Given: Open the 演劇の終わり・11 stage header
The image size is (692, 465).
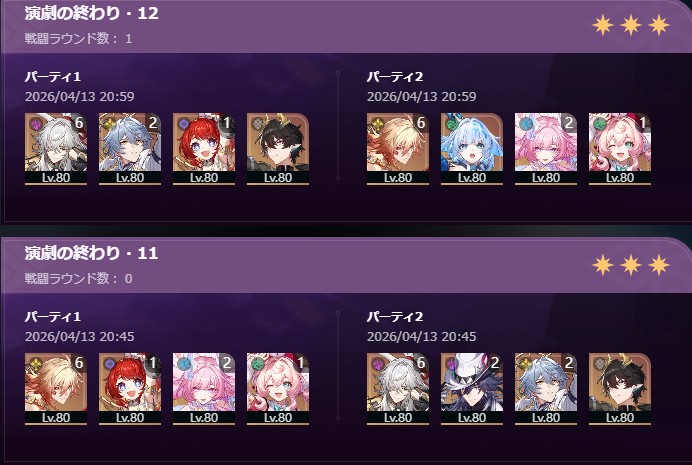Looking at the screenshot, I should coord(91,253).
